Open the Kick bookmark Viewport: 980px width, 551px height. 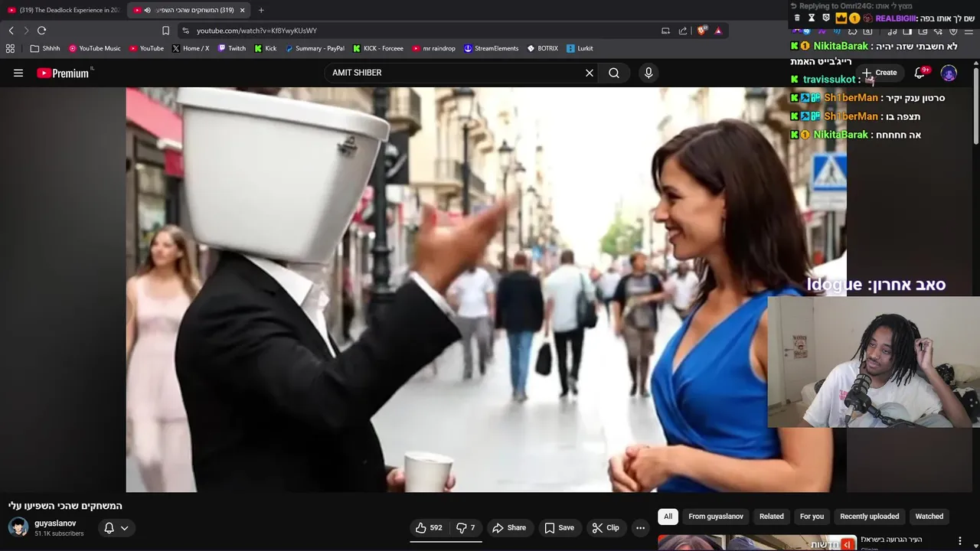point(266,48)
